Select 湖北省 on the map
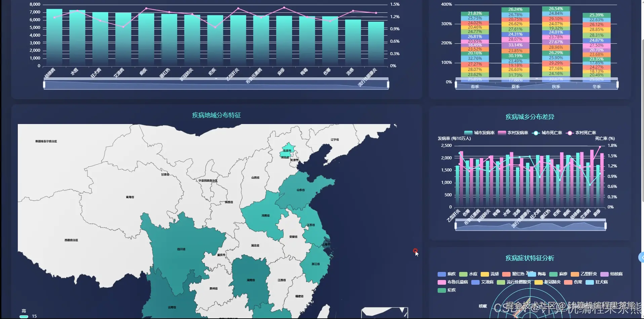Image resolution: width=644 pixels, height=319 pixels. coord(255,245)
